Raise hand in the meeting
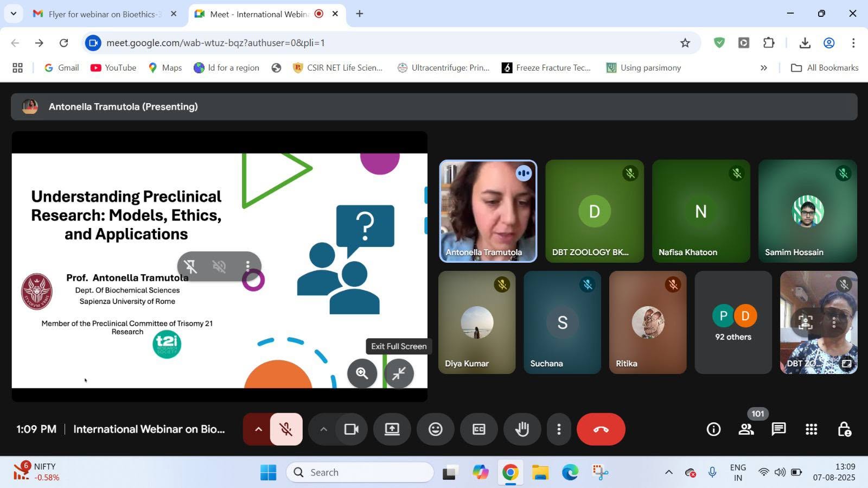The width and height of the screenshot is (868, 488). (x=522, y=429)
